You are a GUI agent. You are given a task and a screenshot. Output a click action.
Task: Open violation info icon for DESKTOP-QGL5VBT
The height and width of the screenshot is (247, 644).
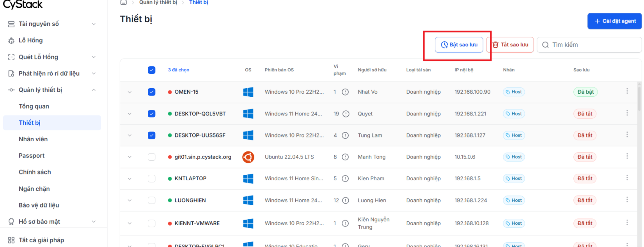(346, 114)
